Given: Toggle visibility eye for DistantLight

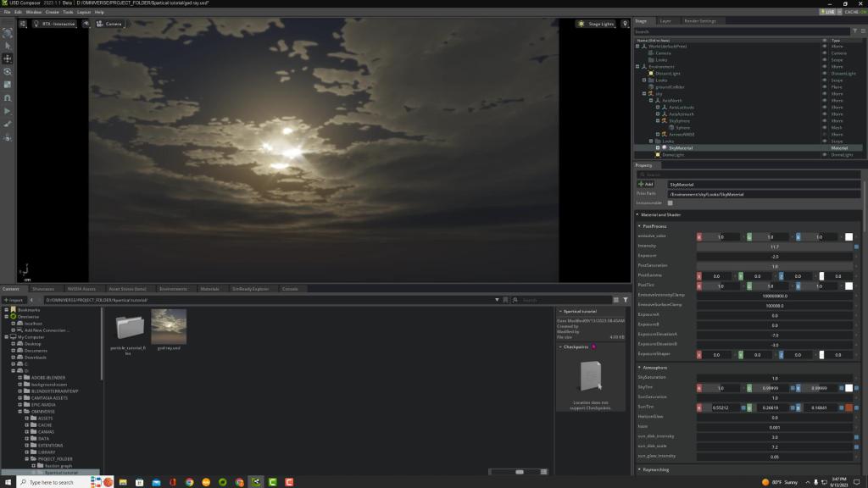Looking at the screenshot, I should pyautogui.click(x=824, y=74).
